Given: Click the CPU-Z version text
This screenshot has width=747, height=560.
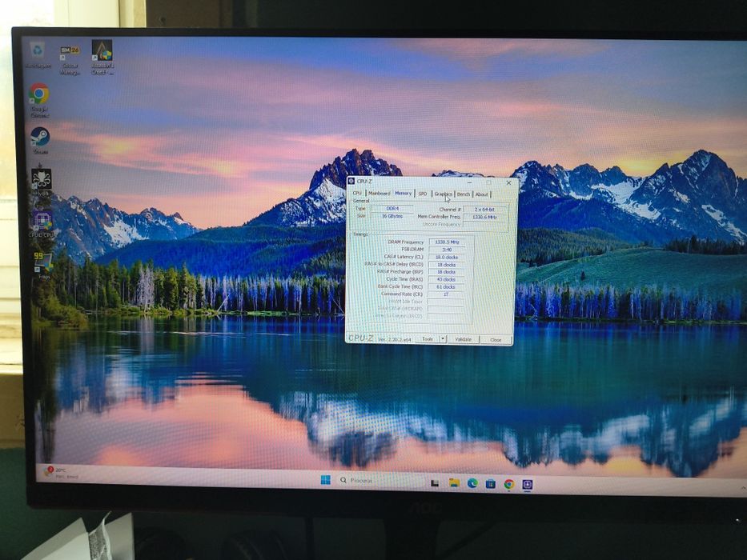Looking at the screenshot, I should pos(395,338).
